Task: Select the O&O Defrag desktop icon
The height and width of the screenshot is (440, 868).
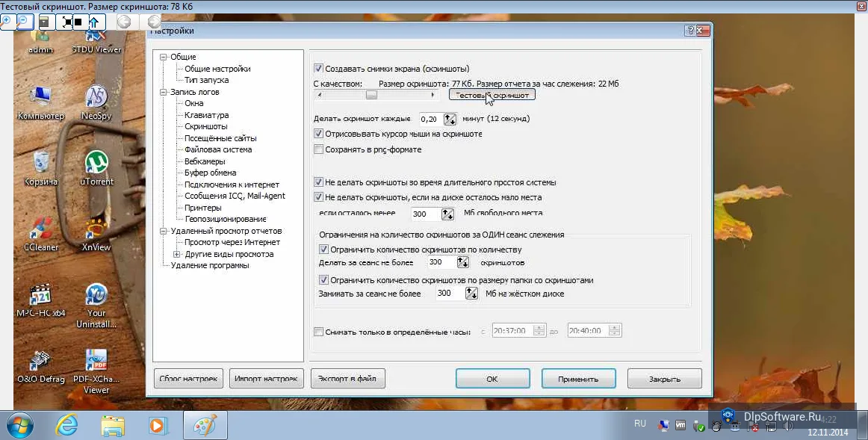Action: coord(41,366)
